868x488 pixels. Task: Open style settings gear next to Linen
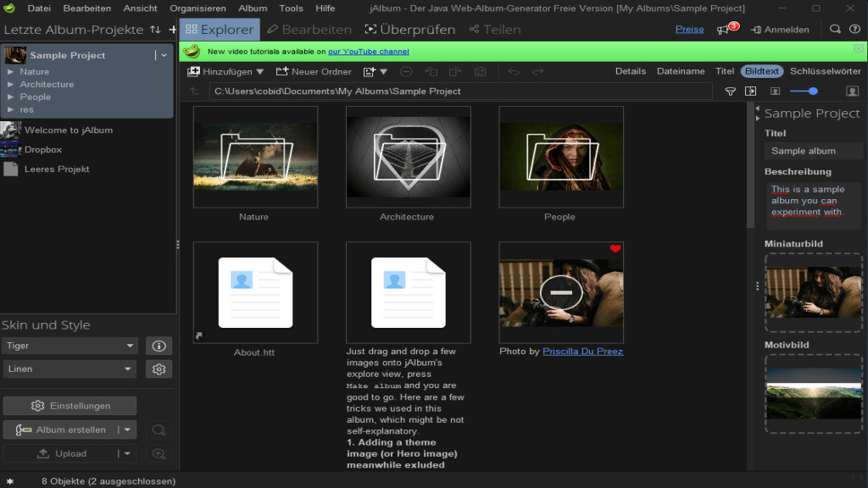click(x=159, y=369)
